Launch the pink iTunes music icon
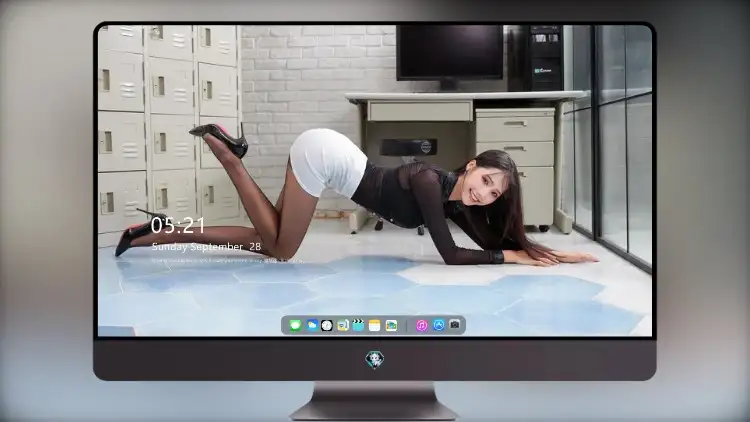750x422 pixels. pyautogui.click(x=421, y=325)
